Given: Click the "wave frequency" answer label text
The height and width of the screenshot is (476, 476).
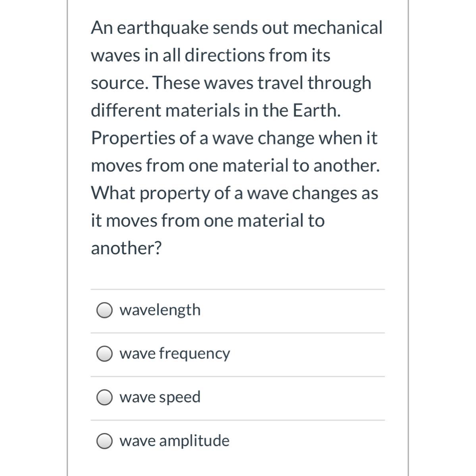Looking at the screenshot, I should 175,353.
